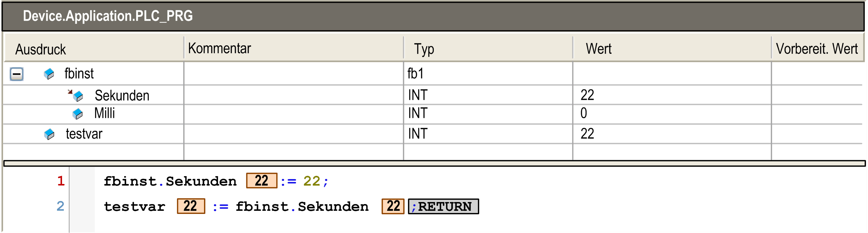Viewport: 868px width, 233px height.
Task: Click the Milli variable cube icon
Action: (x=77, y=114)
